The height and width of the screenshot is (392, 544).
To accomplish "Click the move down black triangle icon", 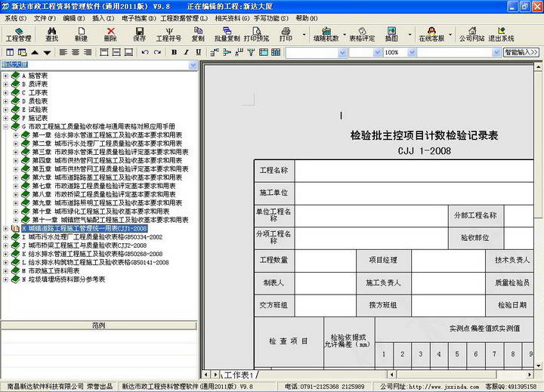I will pyautogui.click(x=47, y=52).
